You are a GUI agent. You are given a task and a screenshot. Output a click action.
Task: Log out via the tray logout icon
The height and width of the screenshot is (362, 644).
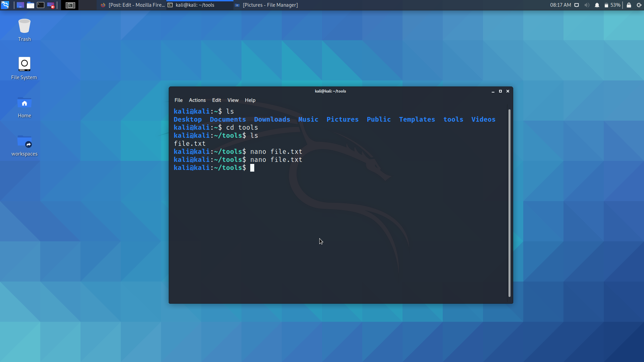638,5
